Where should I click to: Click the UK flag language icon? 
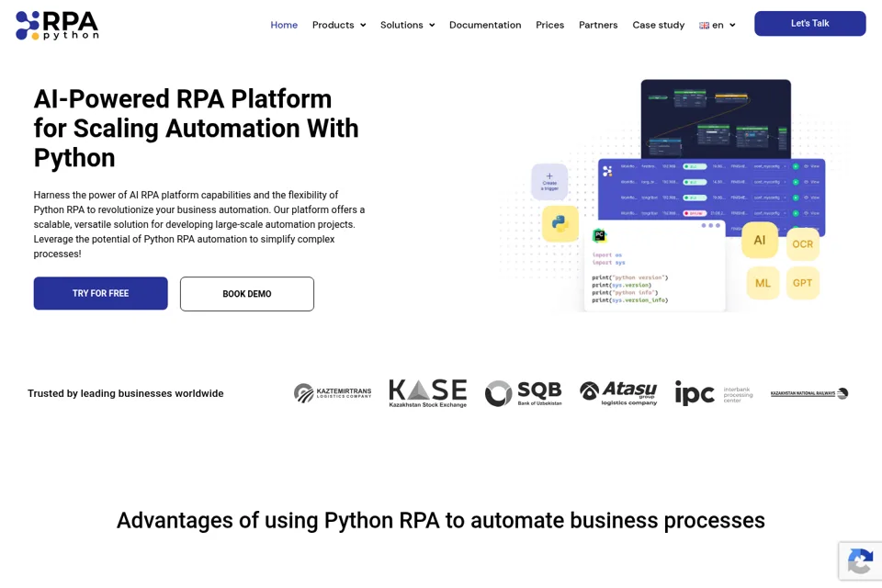pyautogui.click(x=704, y=26)
